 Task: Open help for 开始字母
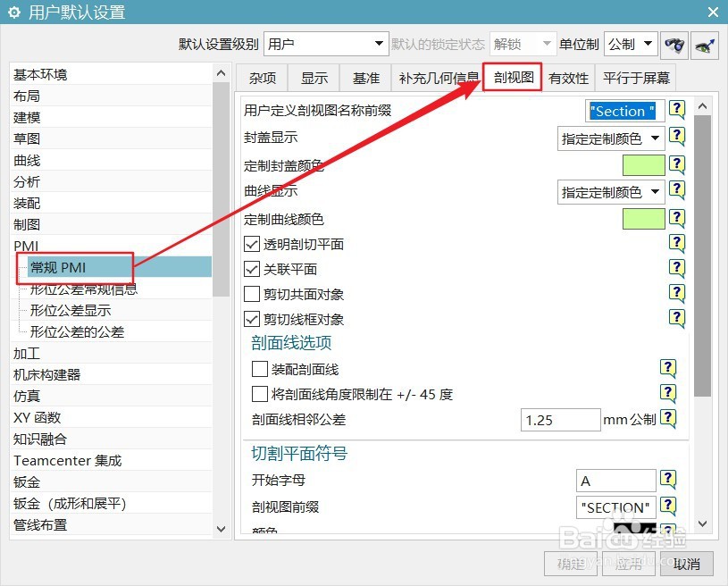click(668, 480)
